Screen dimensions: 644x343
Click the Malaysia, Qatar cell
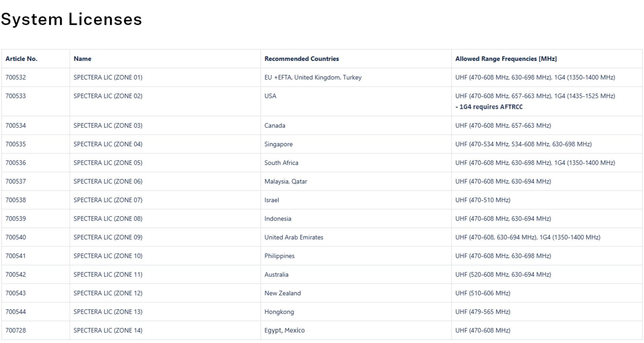coord(286,181)
